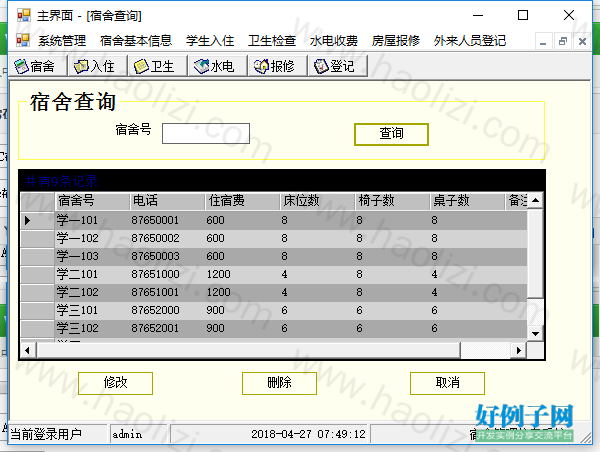The width and height of the screenshot is (600, 452).
Task: Open the 水电收费 menu
Action: pyautogui.click(x=334, y=41)
